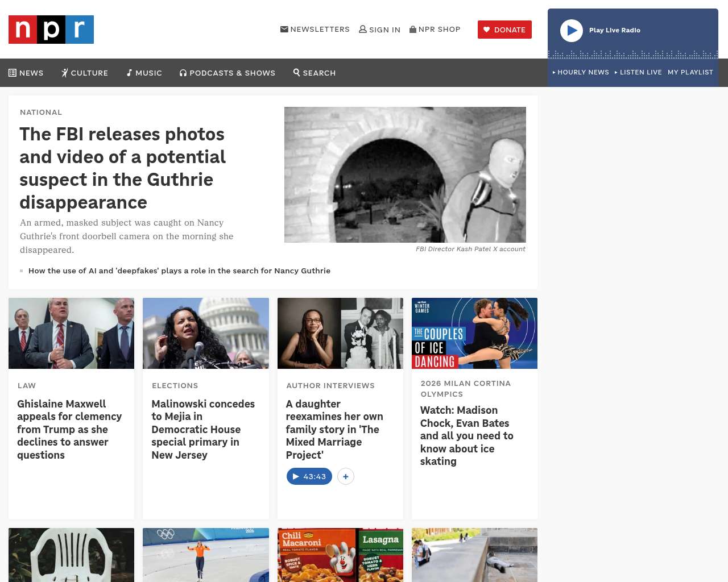Viewport: 728px width, 582px height.
Task: Open NPR Shop via the bag icon
Action: pyautogui.click(x=413, y=30)
